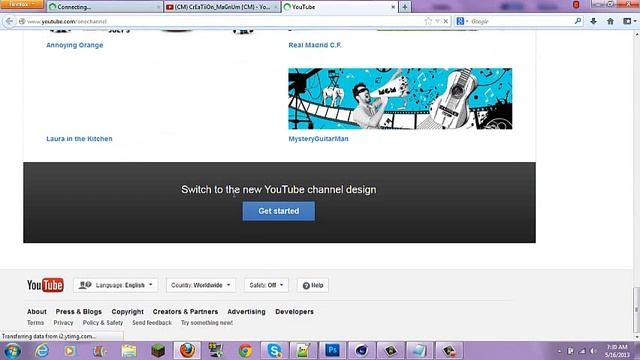Click Send feedback link
The height and width of the screenshot is (360, 640).
(x=152, y=322)
